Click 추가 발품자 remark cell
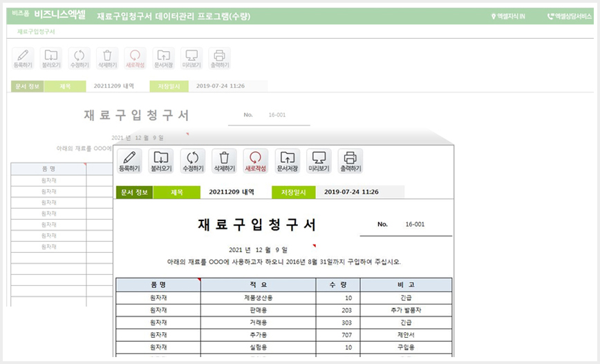Image resolution: width=600 pixels, height=364 pixels. (x=406, y=310)
